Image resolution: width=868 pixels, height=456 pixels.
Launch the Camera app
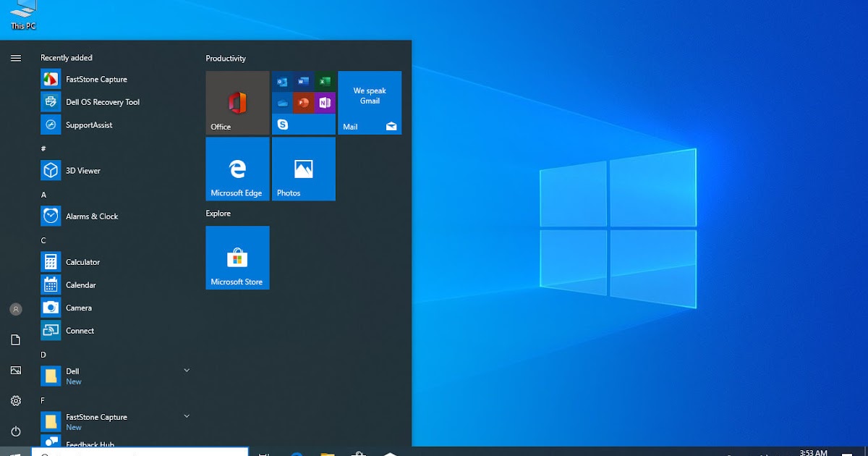point(116,308)
